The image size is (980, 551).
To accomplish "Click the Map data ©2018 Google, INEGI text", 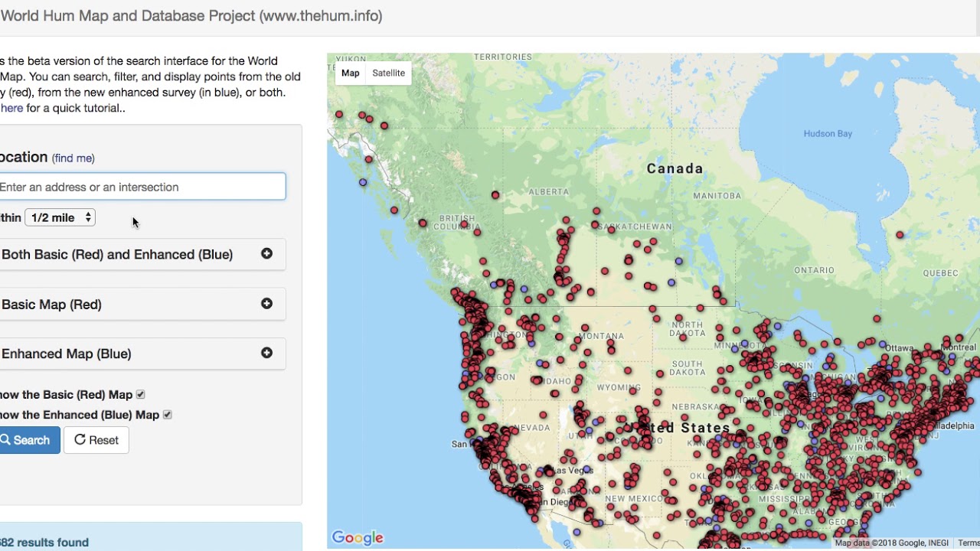I will (892, 543).
